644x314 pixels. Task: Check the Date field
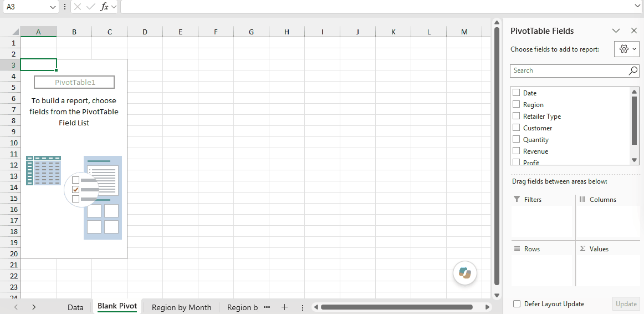tap(517, 93)
